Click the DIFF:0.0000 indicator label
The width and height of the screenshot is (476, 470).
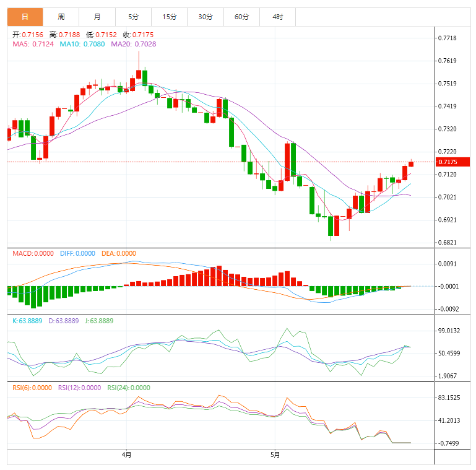point(78,253)
